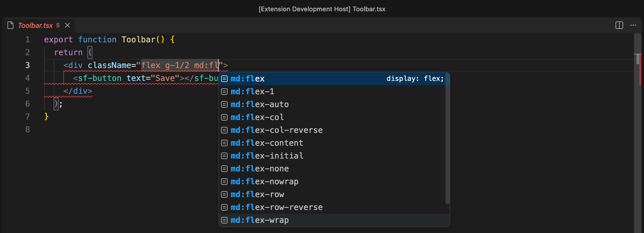Click the closing </div> tag
Viewport: 644px width, 233px height.
tap(78, 91)
